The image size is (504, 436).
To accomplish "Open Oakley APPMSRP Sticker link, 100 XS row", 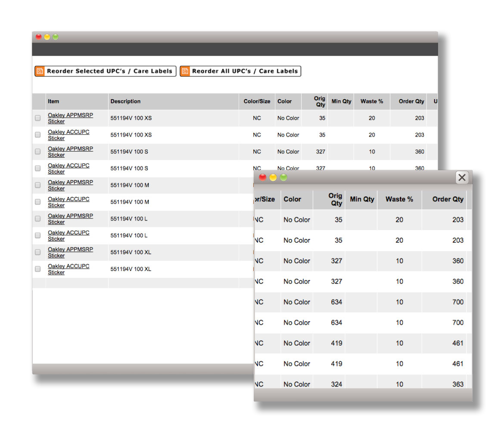I will (70, 118).
